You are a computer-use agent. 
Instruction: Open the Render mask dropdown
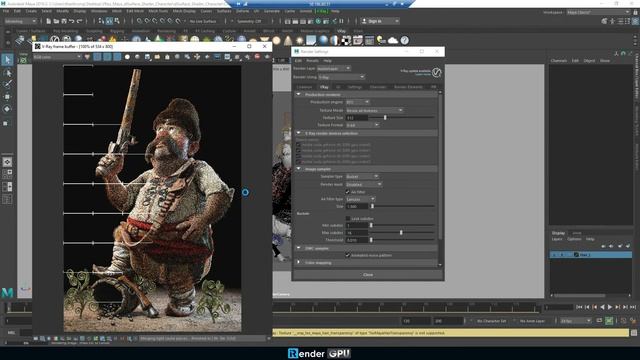[364, 184]
